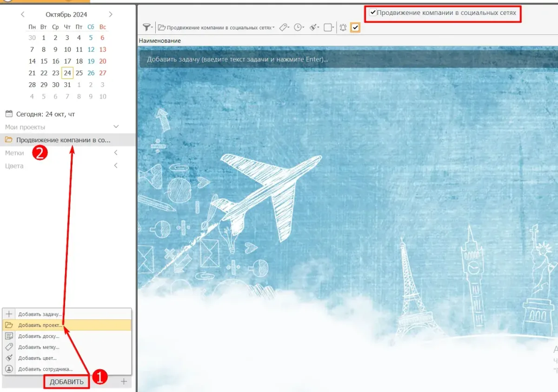Open the project selector dropdown in toolbar
558x392 pixels.
tap(216, 27)
